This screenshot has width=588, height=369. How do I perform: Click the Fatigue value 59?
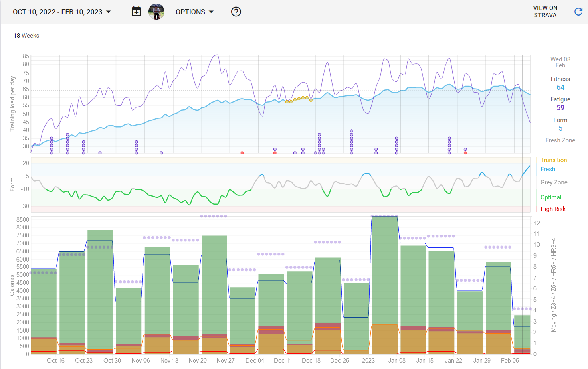pyautogui.click(x=560, y=108)
